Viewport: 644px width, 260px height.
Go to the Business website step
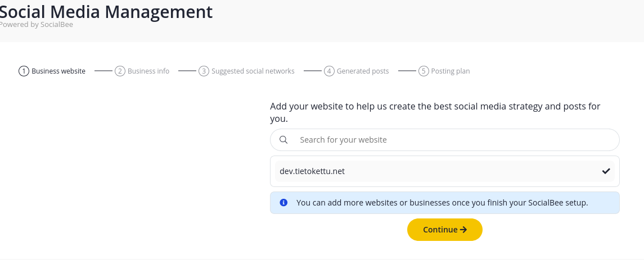click(x=52, y=71)
